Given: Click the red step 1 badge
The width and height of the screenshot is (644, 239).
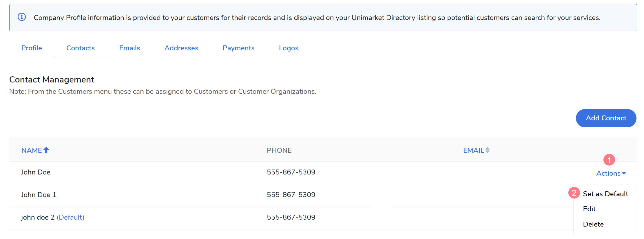Looking at the screenshot, I should pos(609,160).
